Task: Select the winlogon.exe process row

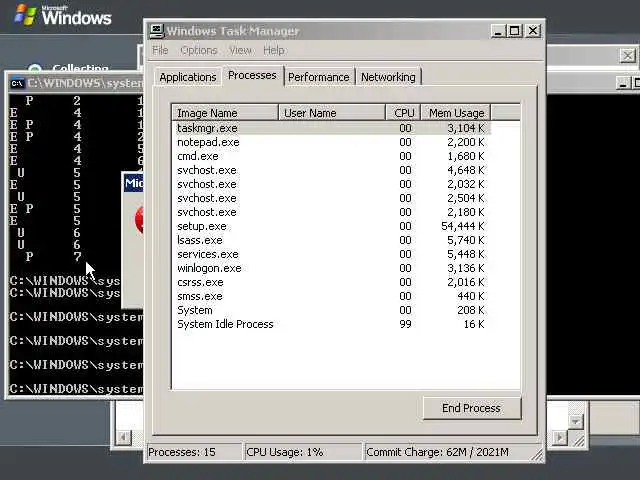Action: click(331, 268)
